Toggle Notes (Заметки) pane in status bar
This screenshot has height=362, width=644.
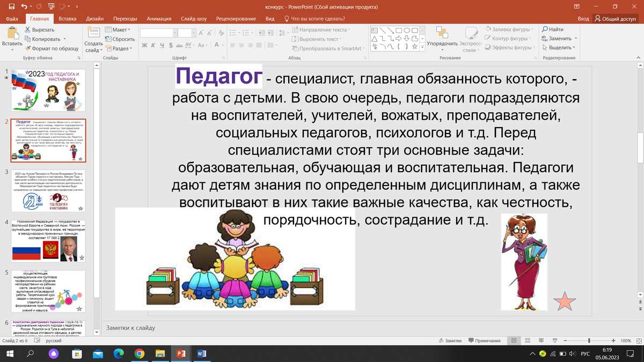click(x=450, y=341)
